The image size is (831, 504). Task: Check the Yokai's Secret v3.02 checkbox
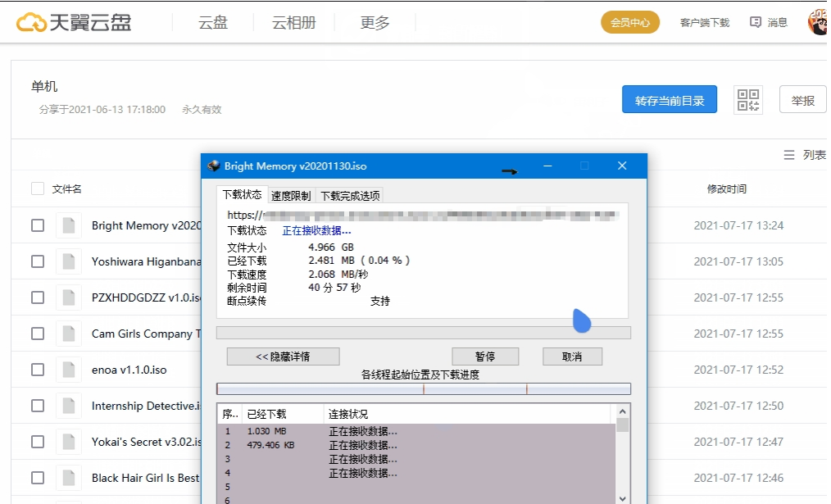coord(37,442)
